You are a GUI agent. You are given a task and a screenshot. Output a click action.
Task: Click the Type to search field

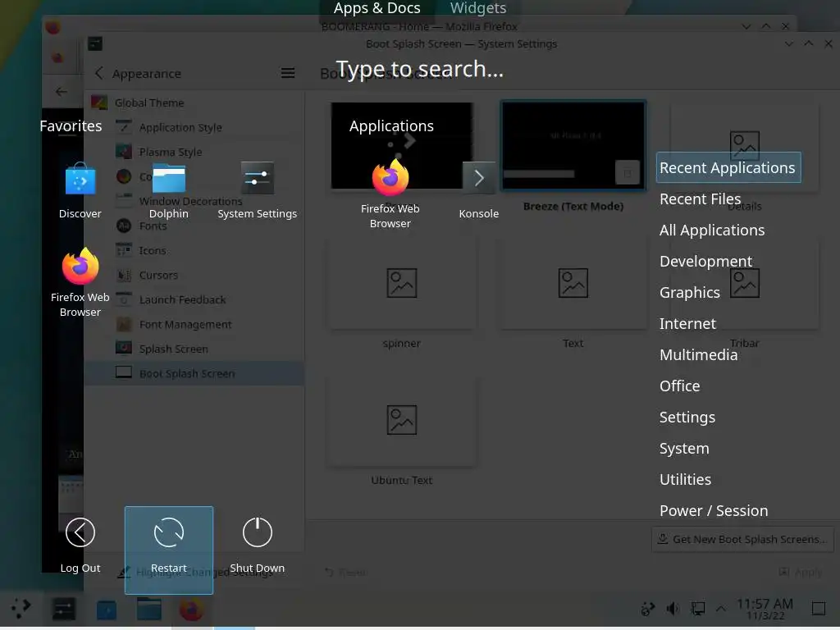(419, 69)
